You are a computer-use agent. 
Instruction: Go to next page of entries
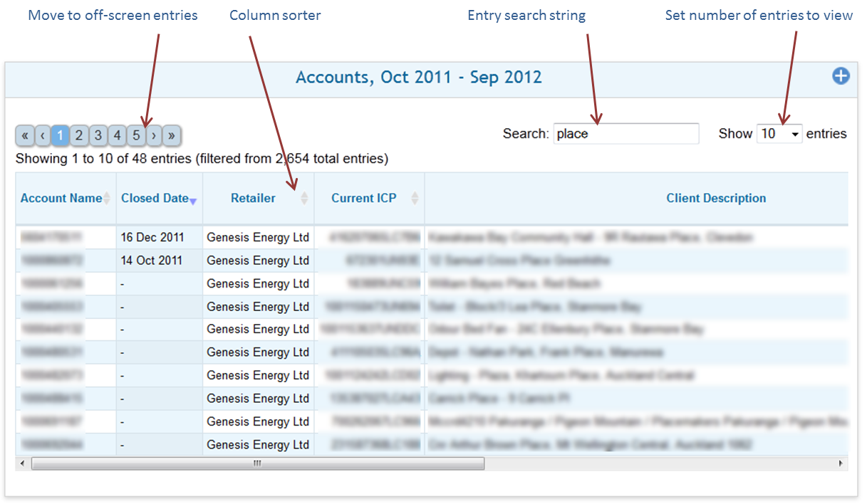pos(154,135)
